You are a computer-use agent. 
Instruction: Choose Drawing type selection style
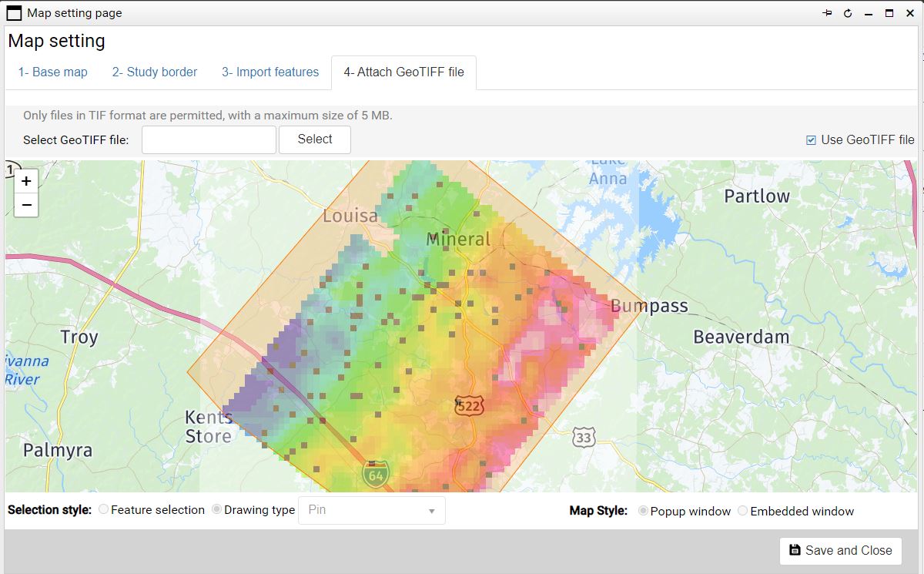click(x=217, y=510)
